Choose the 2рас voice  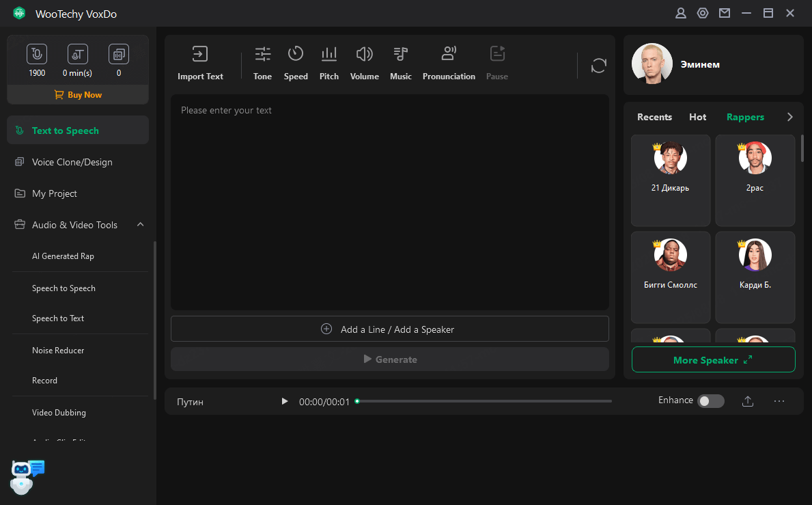pos(755,180)
